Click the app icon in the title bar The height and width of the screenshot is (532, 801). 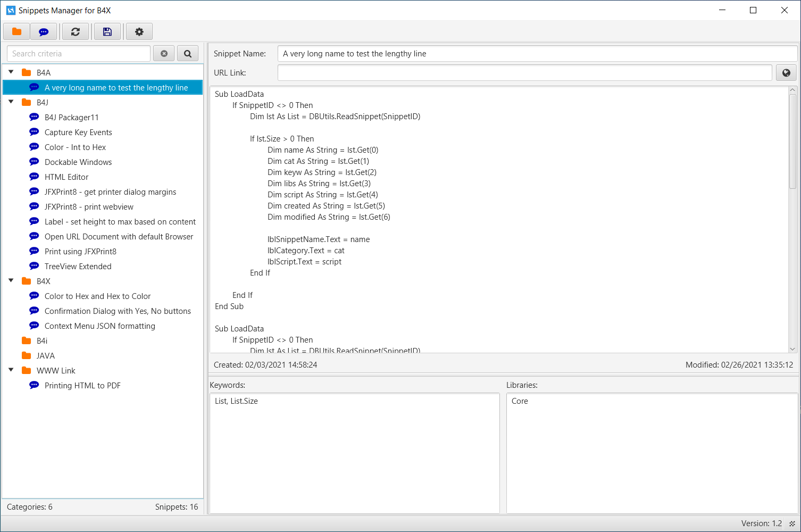pos(11,10)
